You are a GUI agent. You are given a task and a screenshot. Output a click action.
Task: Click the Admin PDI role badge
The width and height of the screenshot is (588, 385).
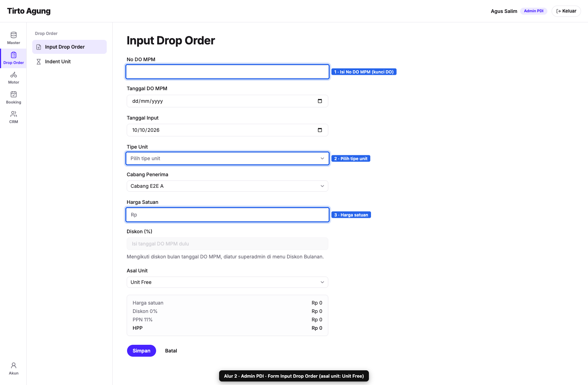(534, 11)
